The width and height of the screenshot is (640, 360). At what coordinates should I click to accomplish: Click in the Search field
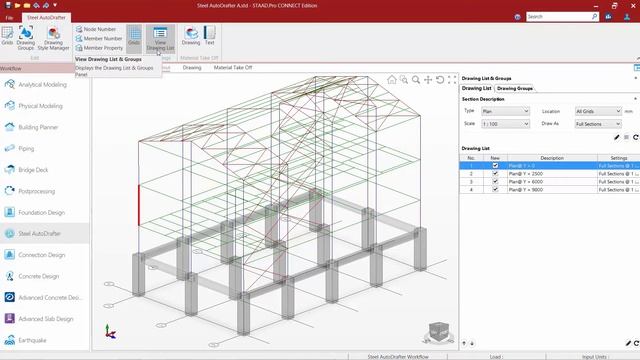click(558, 17)
